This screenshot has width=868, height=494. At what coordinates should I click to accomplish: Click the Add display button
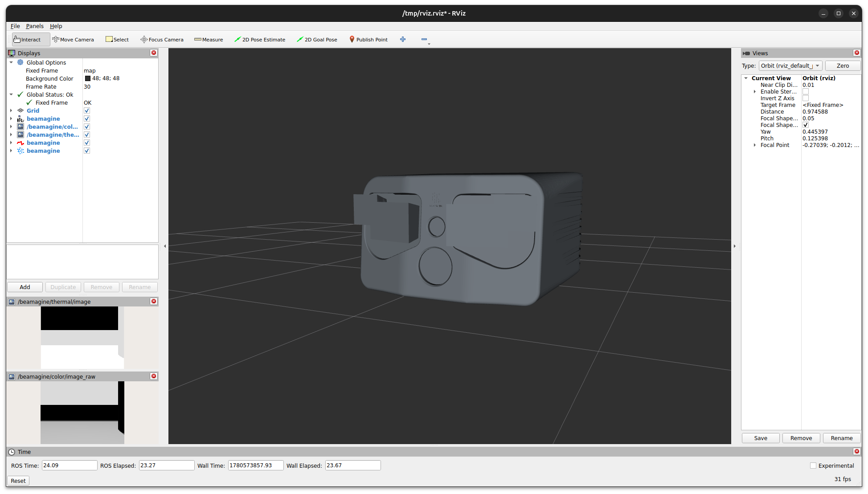point(25,287)
